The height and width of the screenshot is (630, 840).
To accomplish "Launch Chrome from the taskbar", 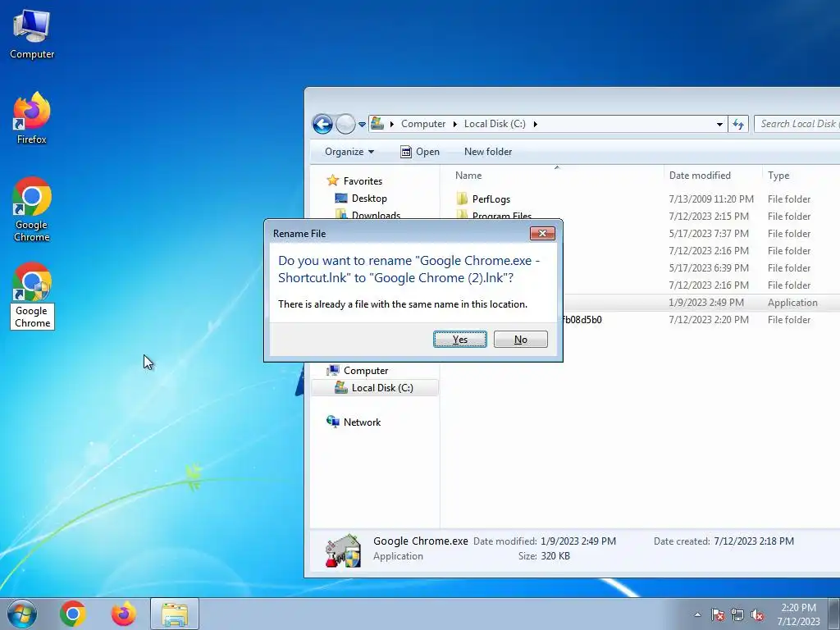I will pyautogui.click(x=73, y=614).
